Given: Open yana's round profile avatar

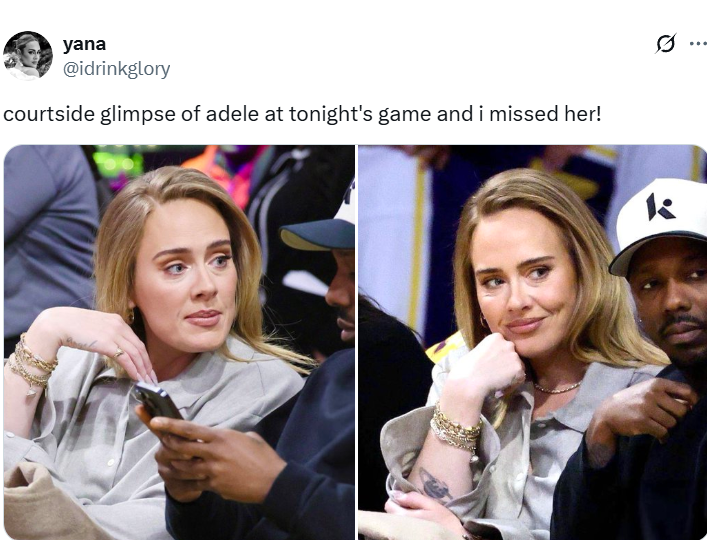Looking at the screenshot, I should (x=28, y=56).
